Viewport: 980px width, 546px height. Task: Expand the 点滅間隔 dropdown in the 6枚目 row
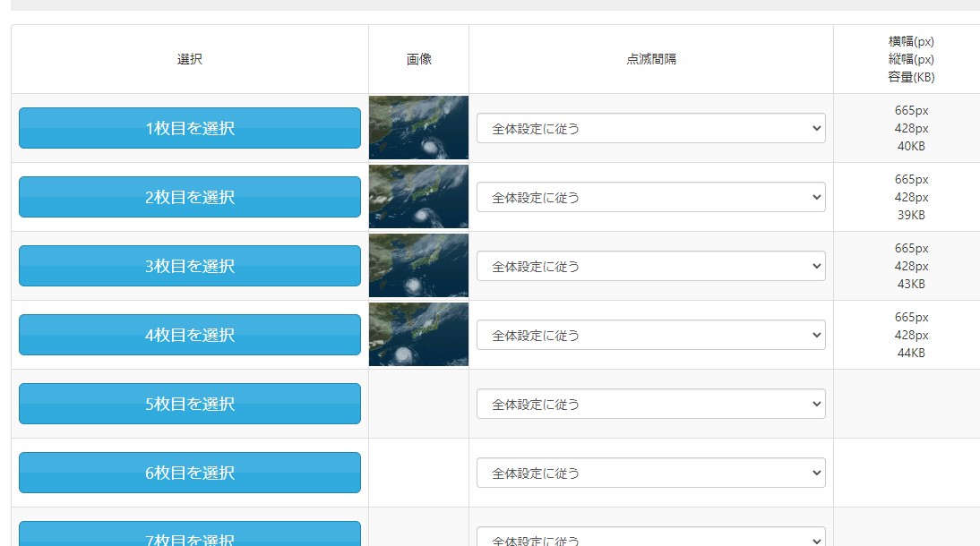(x=650, y=473)
